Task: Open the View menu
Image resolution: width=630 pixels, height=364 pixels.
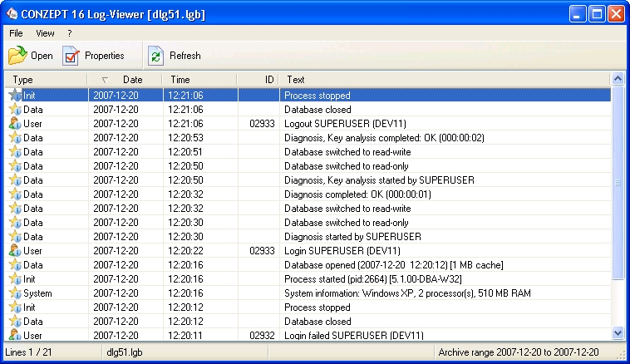Action: pos(45,33)
